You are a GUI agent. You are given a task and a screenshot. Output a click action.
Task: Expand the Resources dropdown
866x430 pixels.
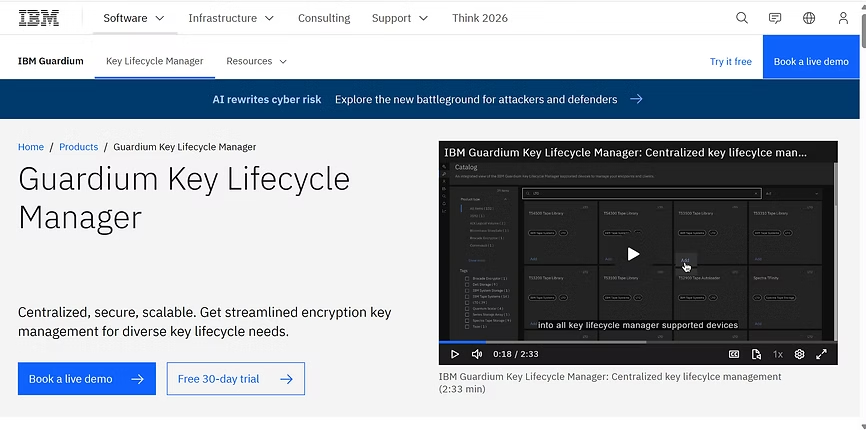256,61
